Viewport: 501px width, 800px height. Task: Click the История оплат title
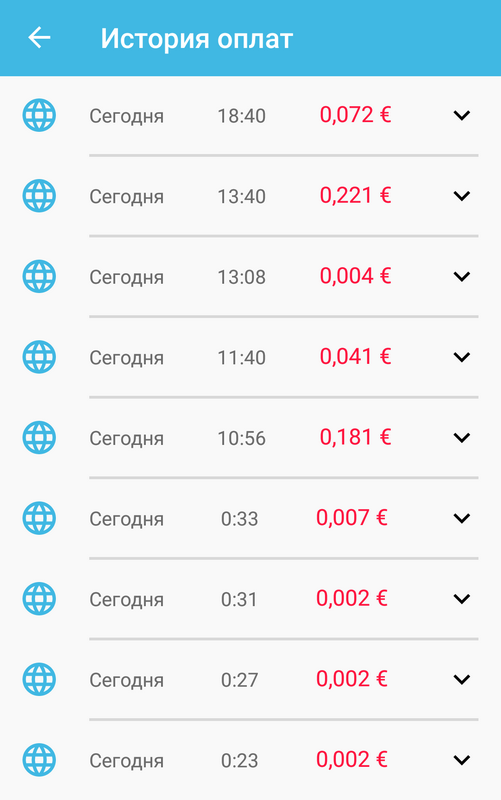click(x=196, y=38)
